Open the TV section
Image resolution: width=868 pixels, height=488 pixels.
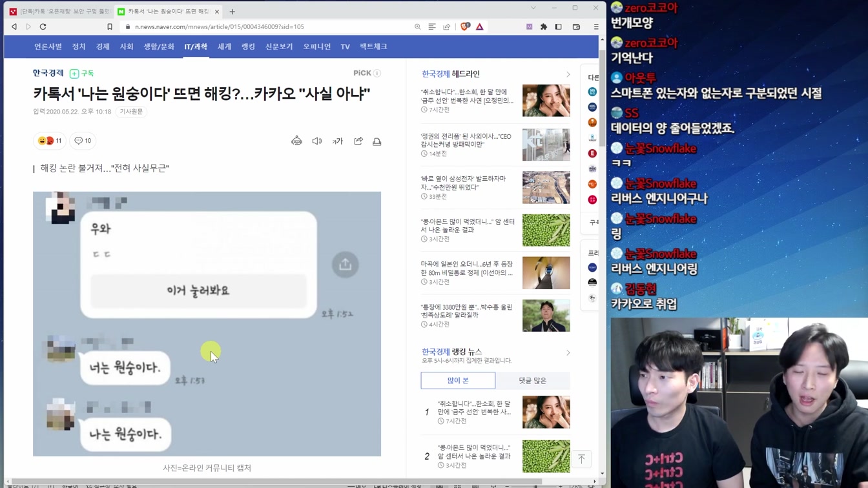(345, 46)
